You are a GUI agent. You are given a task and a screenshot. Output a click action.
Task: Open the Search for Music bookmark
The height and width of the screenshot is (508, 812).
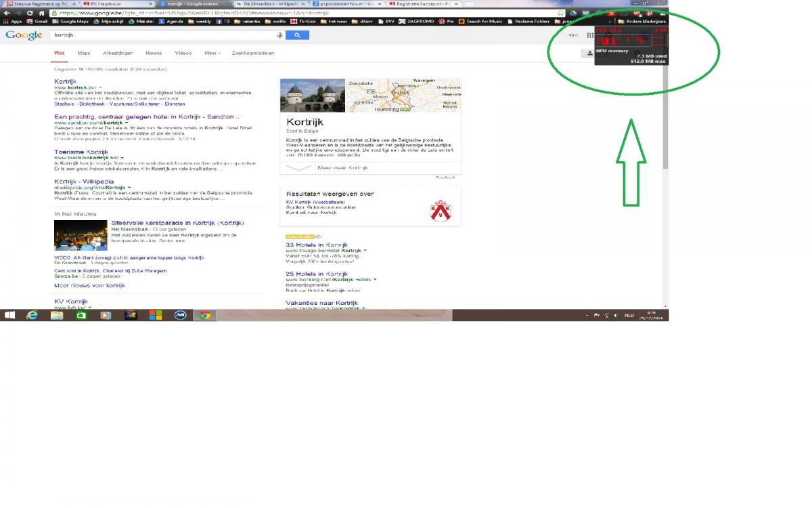(x=480, y=22)
